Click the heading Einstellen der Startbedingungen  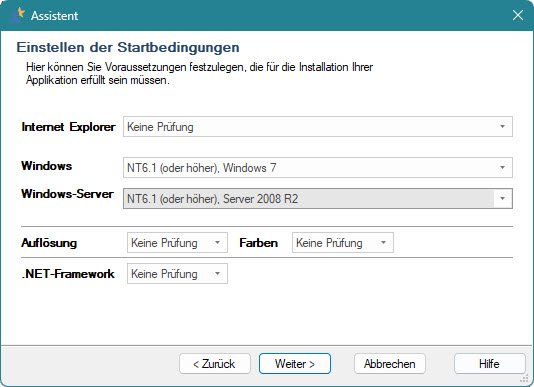pyautogui.click(x=128, y=48)
